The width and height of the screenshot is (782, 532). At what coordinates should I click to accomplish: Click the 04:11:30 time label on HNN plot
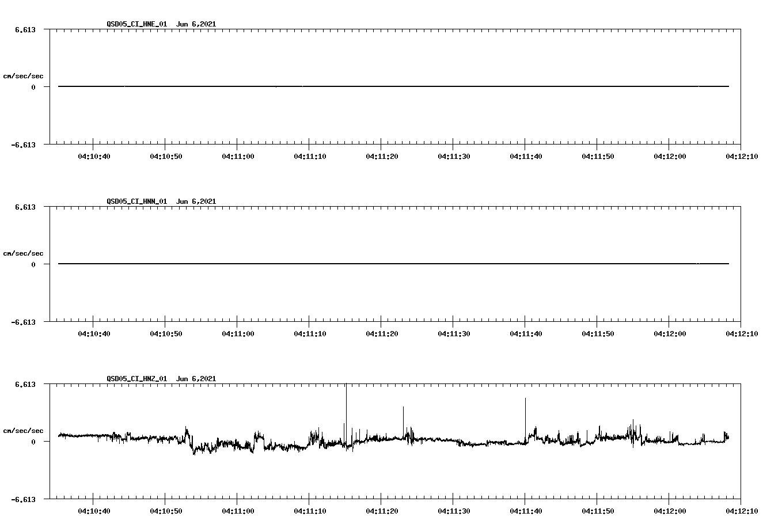454,333
